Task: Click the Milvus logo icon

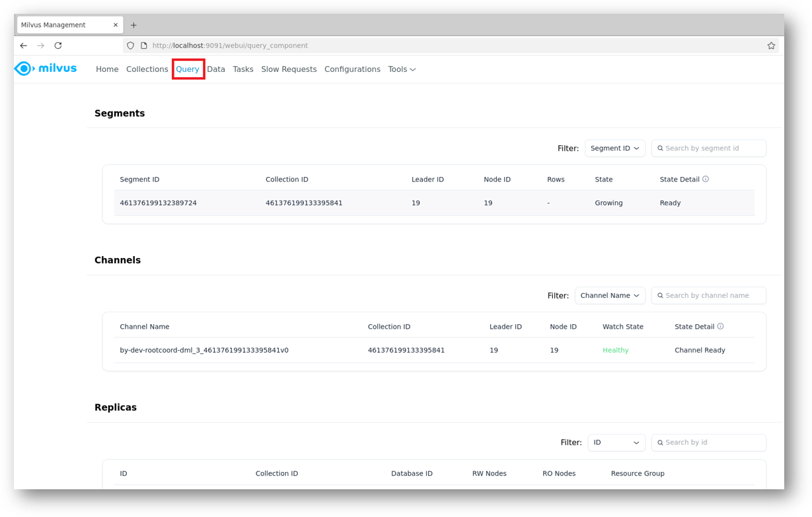Action: 24,69
